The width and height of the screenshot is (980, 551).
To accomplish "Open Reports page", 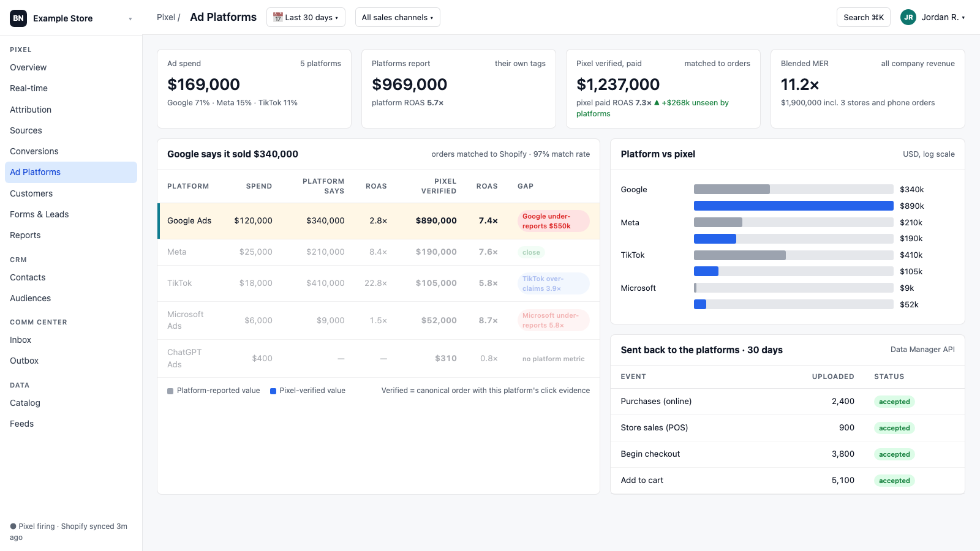I will [x=71, y=235].
